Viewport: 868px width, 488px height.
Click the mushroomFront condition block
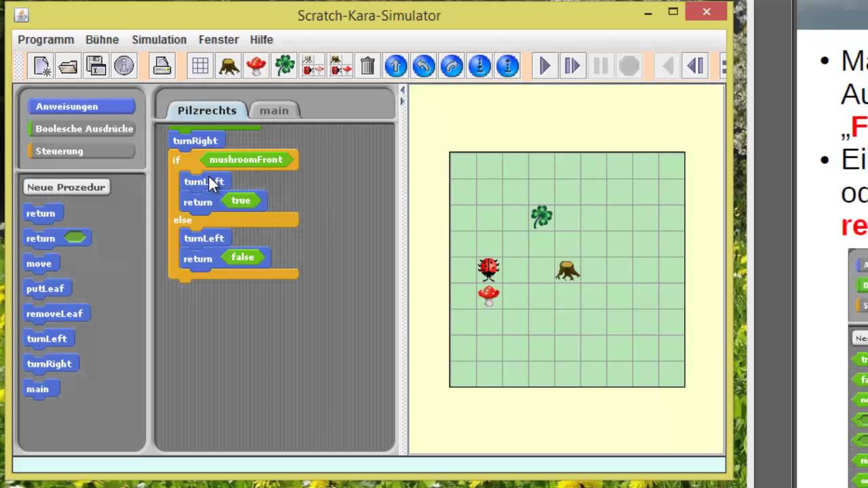(246, 160)
